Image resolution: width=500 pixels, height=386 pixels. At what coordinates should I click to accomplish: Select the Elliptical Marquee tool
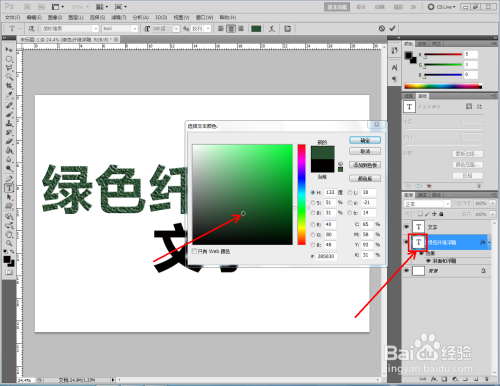9,59
